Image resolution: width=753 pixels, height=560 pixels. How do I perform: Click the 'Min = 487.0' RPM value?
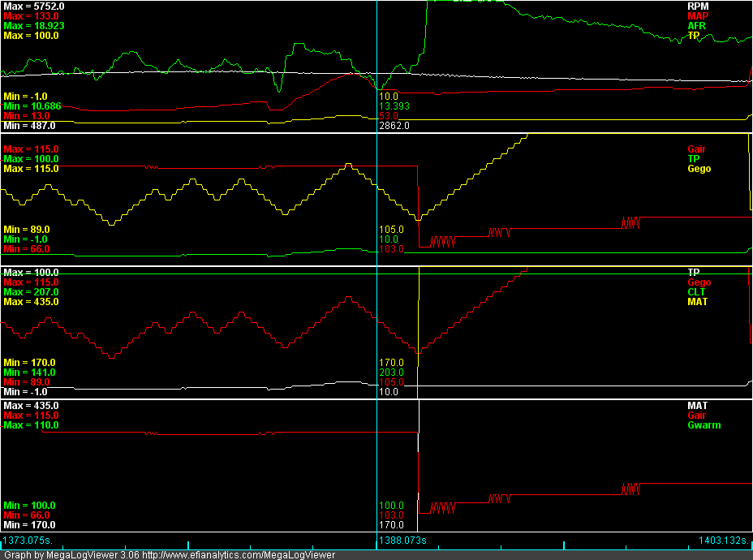(29, 125)
